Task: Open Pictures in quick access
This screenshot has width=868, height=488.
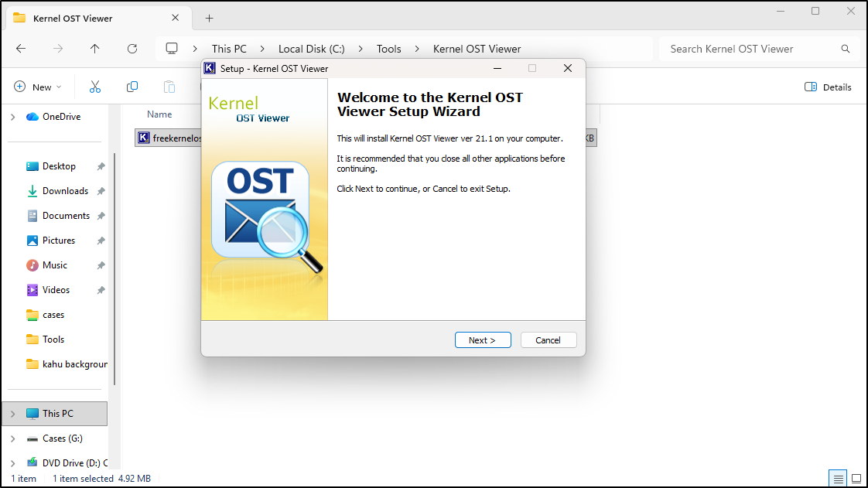Action: tap(58, 241)
